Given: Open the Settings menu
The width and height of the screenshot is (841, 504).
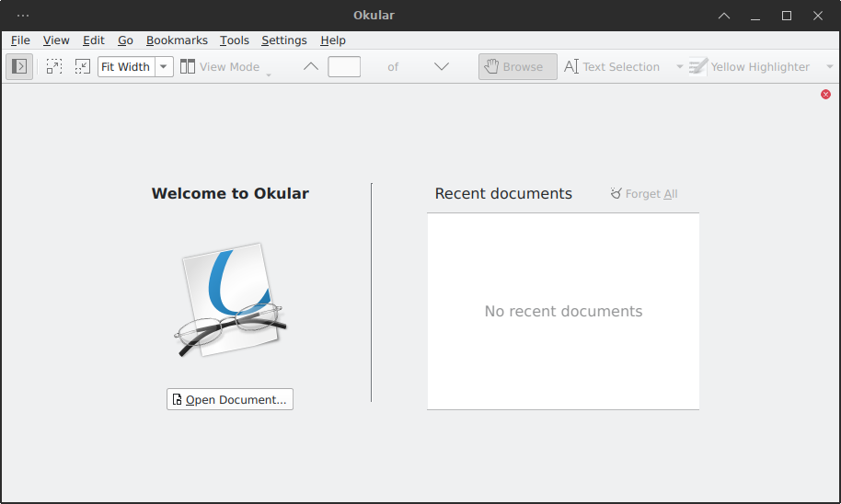Looking at the screenshot, I should point(284,40).
